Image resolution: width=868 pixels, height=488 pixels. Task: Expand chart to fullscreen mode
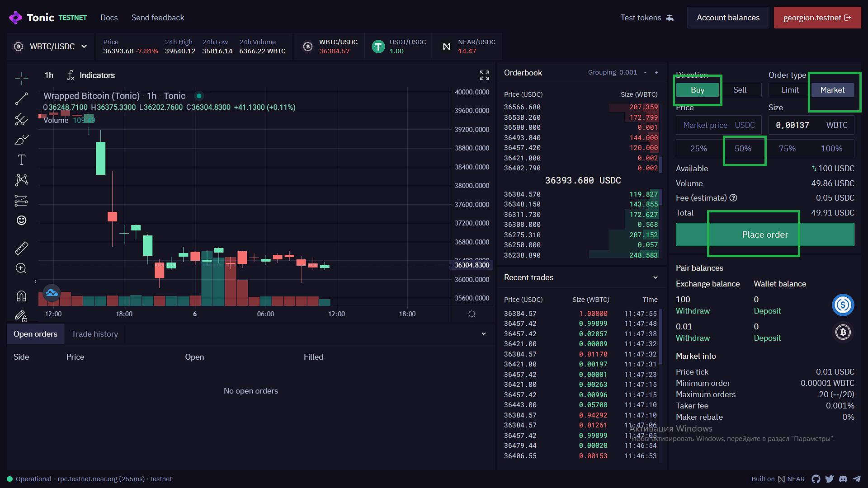pyautogui.click(x=484, y=75)
